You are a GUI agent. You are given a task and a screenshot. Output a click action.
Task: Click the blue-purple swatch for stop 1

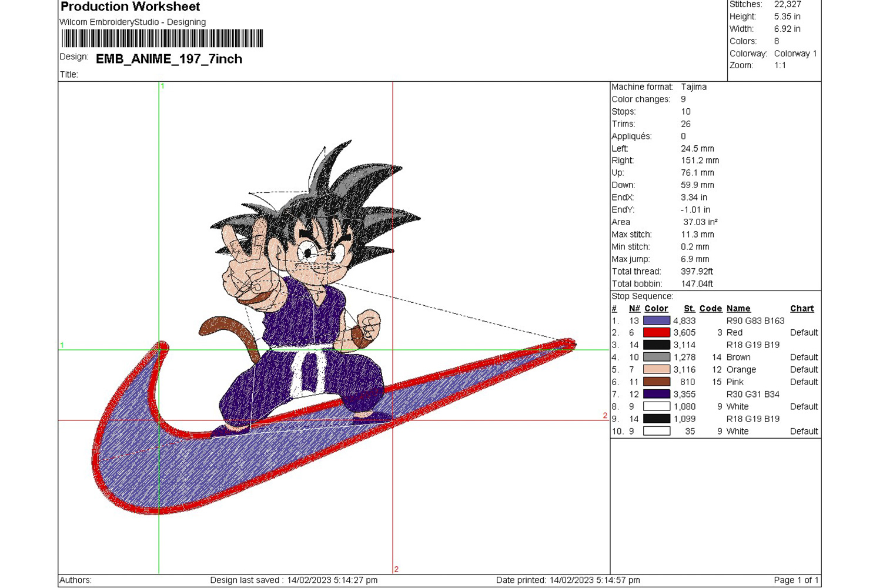point(656,320)
